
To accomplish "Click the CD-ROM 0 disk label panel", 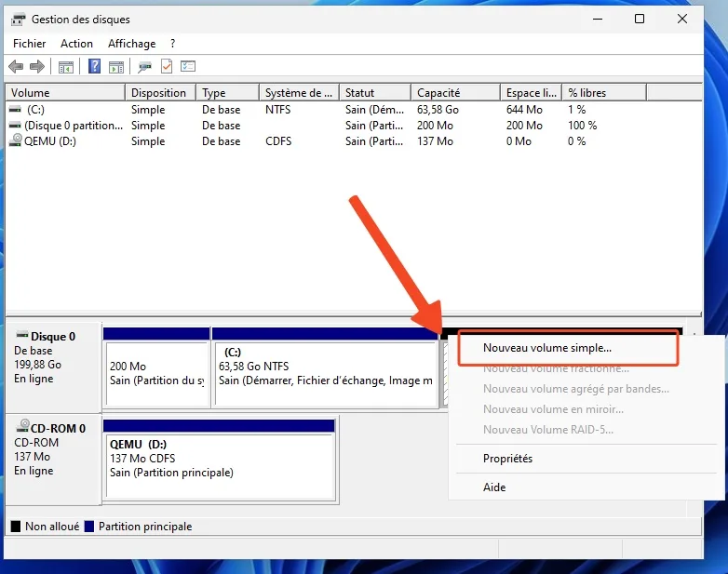I will click(53, 460).
